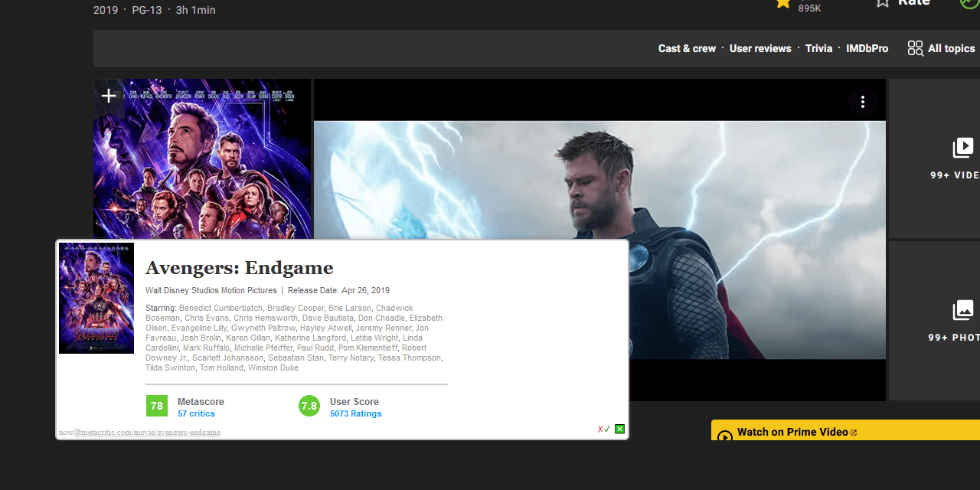This screenshot has height=490, width=980.
Task: Go to IMDbPro link
Action: (x=867, y=48)
